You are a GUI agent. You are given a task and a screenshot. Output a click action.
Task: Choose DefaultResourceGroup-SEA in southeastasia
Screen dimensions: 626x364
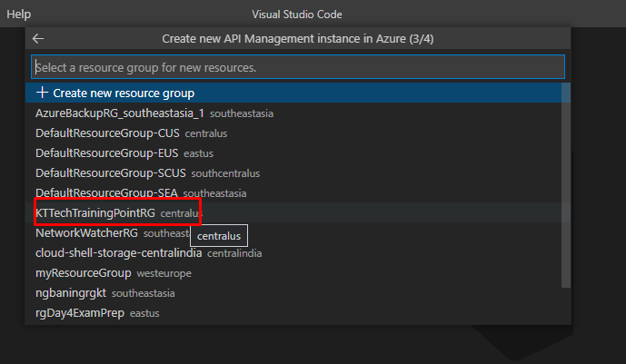107,193
